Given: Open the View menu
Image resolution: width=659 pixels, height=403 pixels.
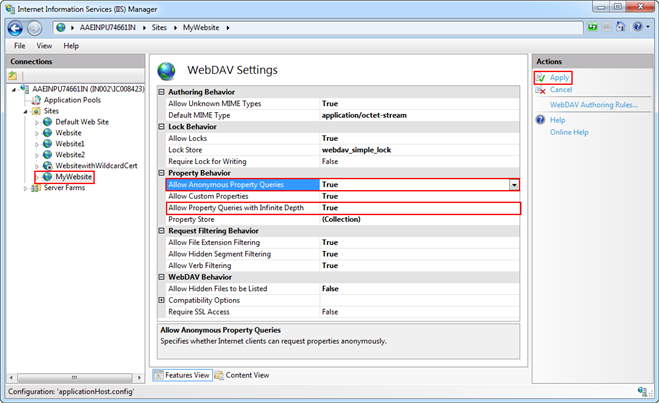Looking at the screenshot, I should pyautogui.click(x=45, y=46).
